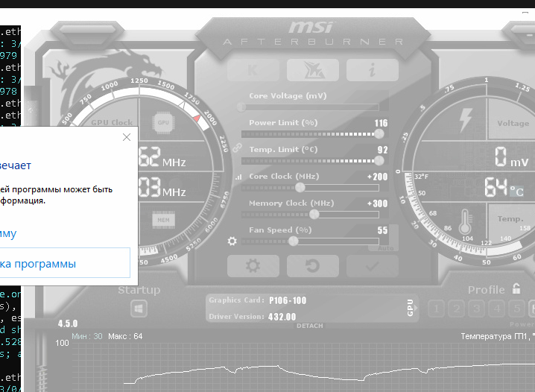Click the GPU chip icon in clock gauge
The width and height of the screenshot is (535, 392).
click(163, 122)
